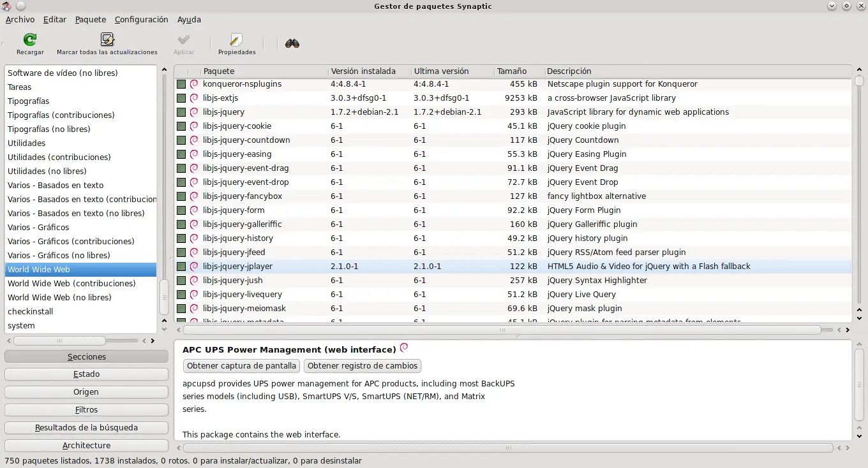Viewport: 868px width, 468px height.
Task: Click the description pane horizontal scrollbar
Action: (508, 448)
